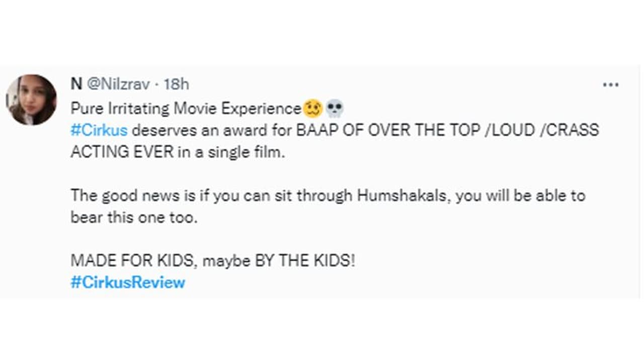Follow the #Cirkus hashtag link
Image resolution: width=644 pixels, height=363 pixels.
[x=99, y=130]
